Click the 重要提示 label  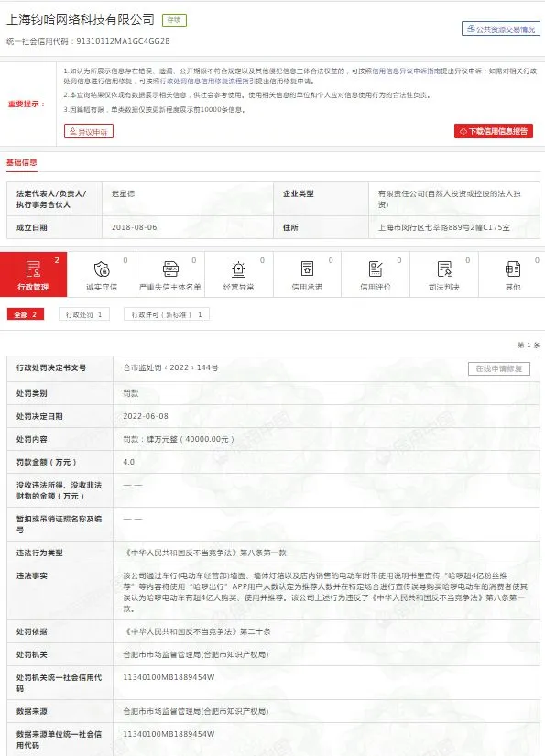pyautogui.click(x=27, y=104)
